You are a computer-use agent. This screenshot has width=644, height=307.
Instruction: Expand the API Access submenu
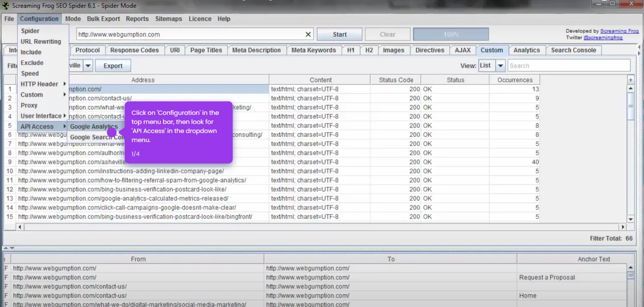pyautogui.click(x=43, y=127)
